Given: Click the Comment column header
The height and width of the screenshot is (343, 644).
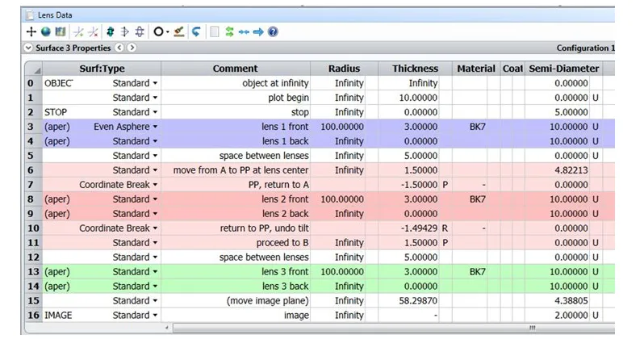Looking at the screenshot, I should [x=236, y=69].
